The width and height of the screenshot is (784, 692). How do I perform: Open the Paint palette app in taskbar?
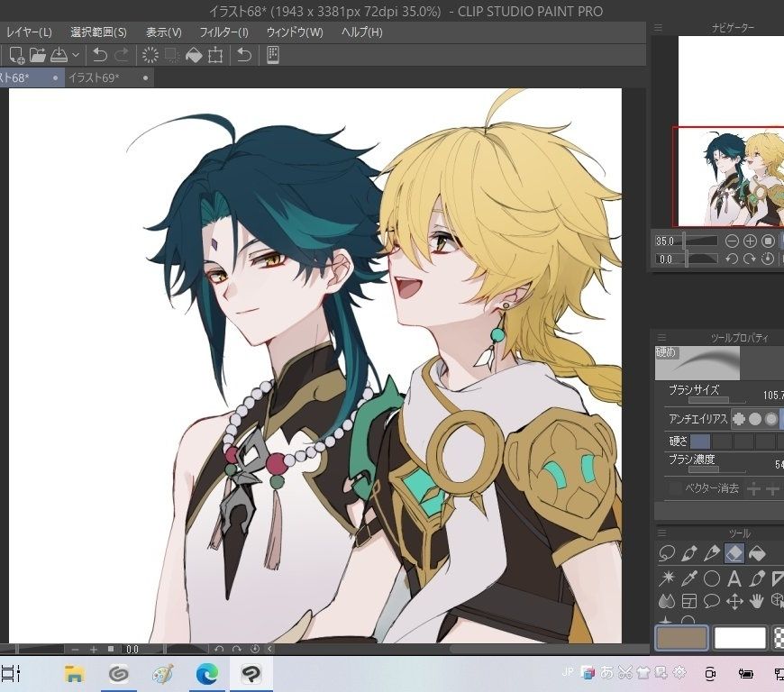(x=163, y=674)
